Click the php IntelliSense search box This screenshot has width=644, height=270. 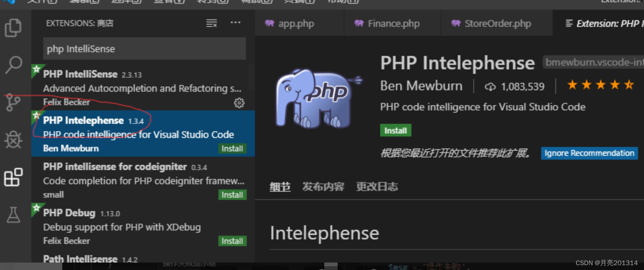point(145,48)
